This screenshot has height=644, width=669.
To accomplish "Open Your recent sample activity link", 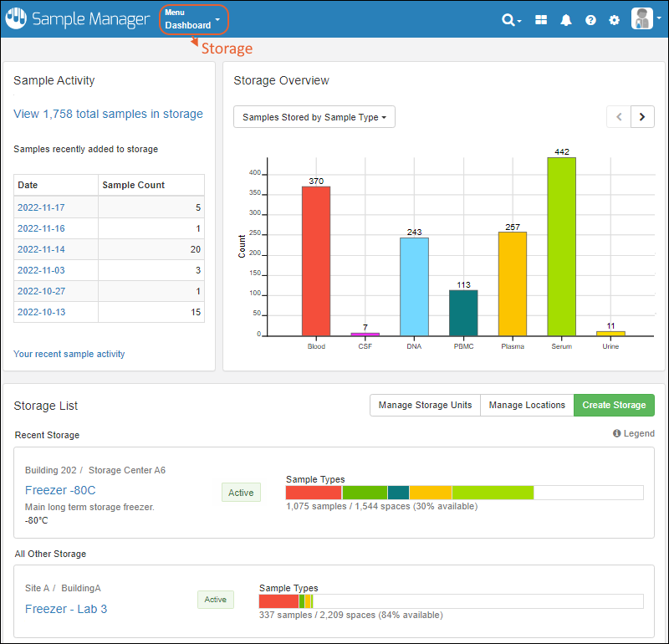I will tap(69, 354).
